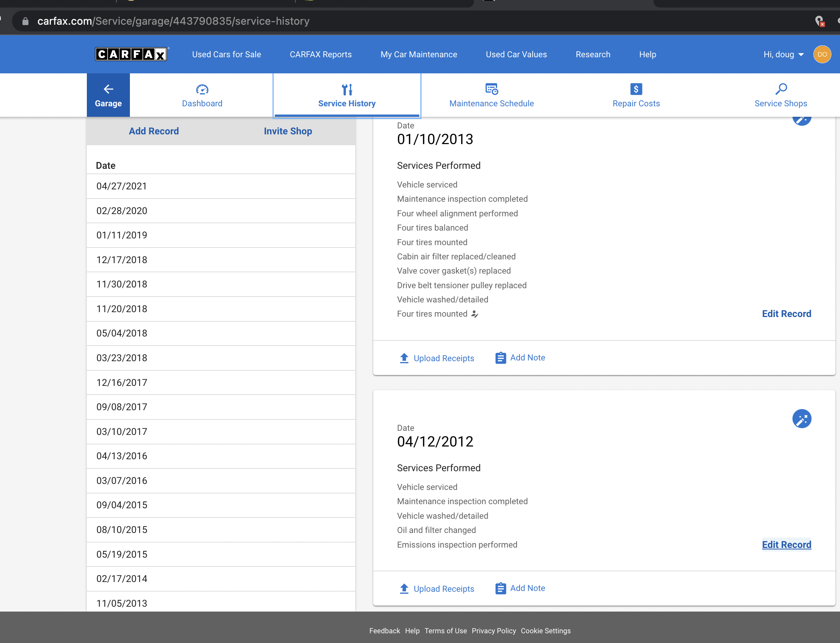Click Upload Receipts text in the 04/12/2012 record
Screen dimensions: 840x643
click(x=444, y=589)
